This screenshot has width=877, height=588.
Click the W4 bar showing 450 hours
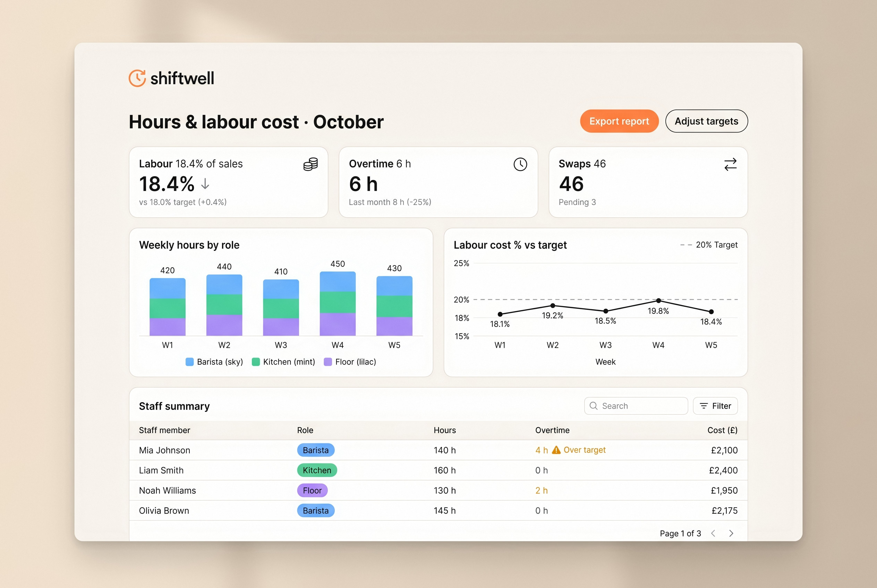(337, 303)
